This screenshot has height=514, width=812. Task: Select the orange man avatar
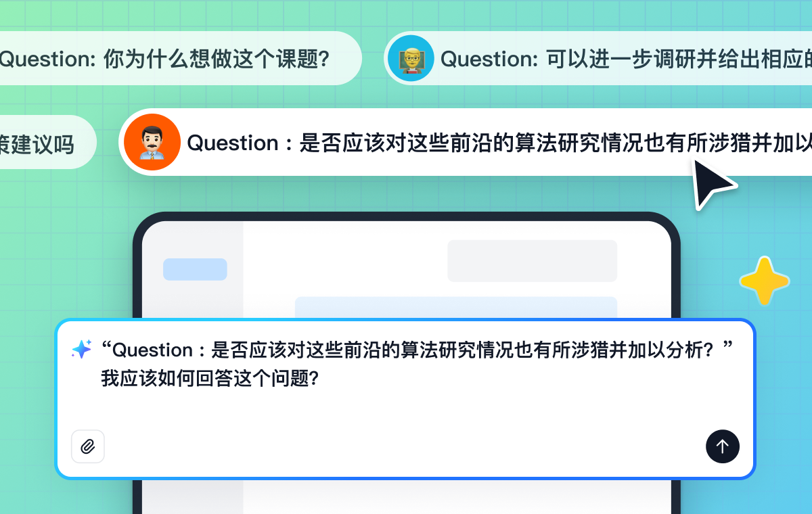(x=152, y=142)
